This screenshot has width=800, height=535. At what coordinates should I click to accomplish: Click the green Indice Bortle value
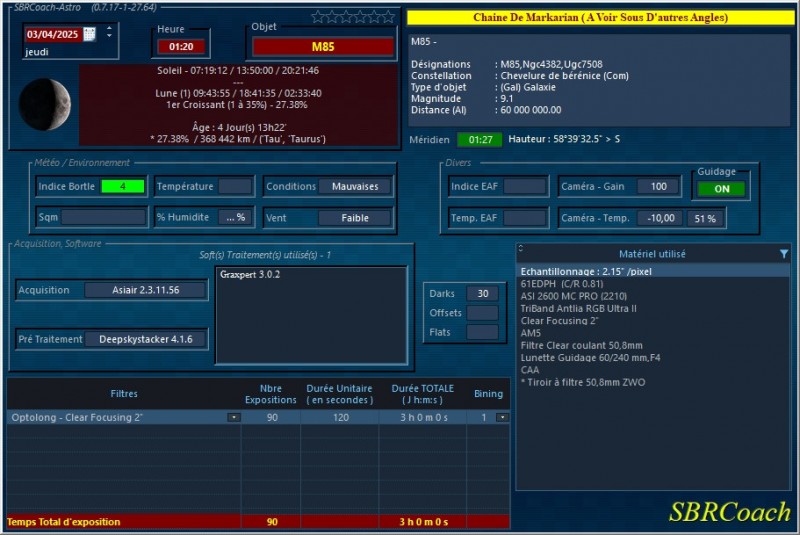122,186
